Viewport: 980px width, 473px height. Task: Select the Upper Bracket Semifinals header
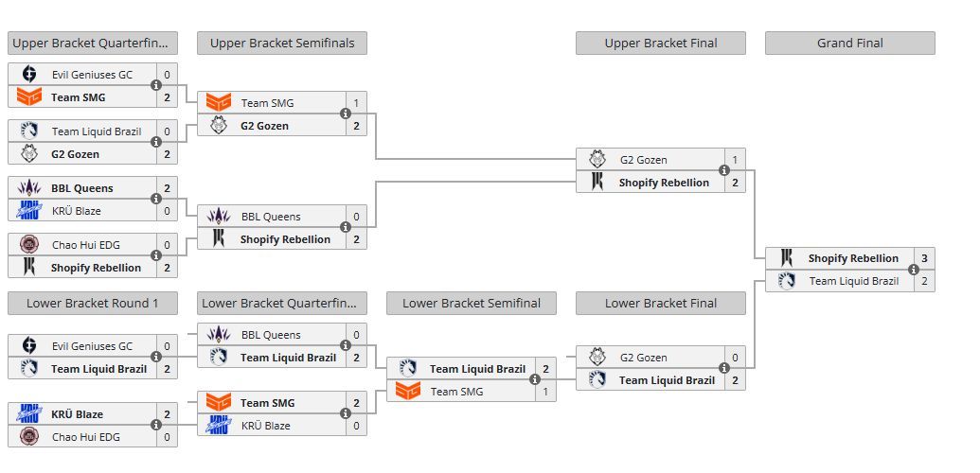tap(281, 43)
